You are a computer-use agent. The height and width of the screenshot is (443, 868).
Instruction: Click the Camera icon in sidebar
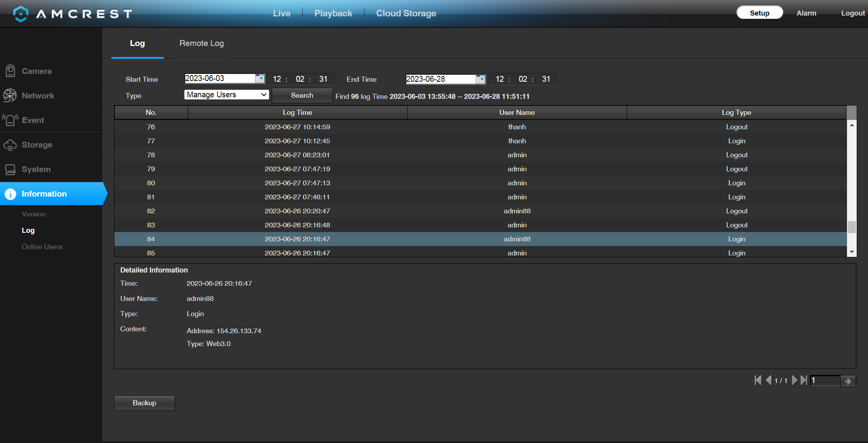coord(11,71)
